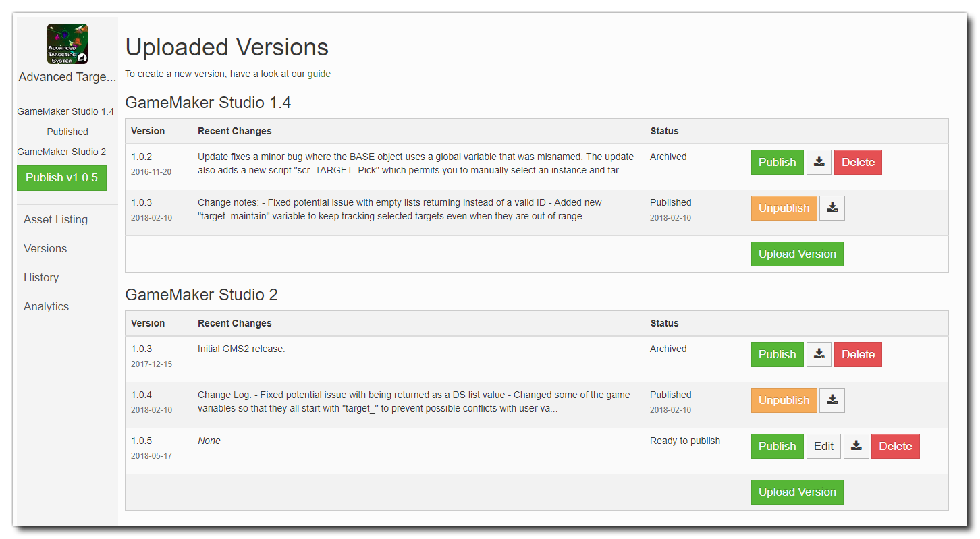Viewport: 980px width, 539px height.
Task: Click the 'None' change notes for 1.0.5
Action: click(x=209, y=441)
